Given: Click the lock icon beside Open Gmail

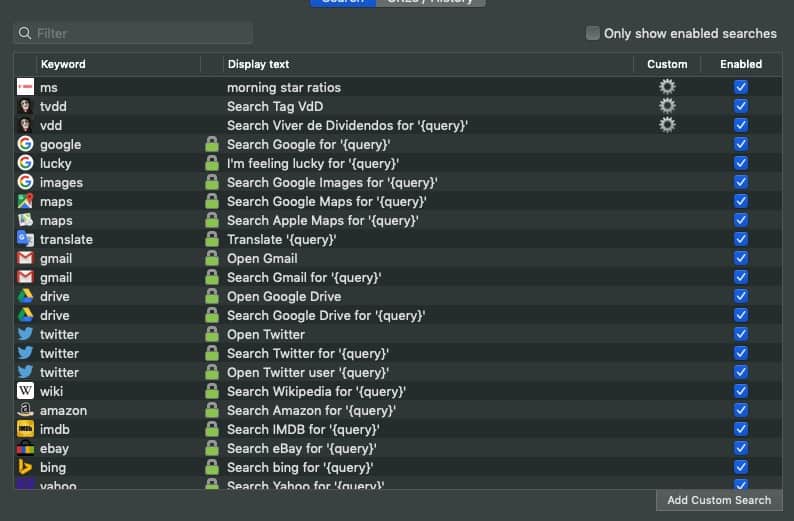Looking at the screenshot, I should [211, 258].
